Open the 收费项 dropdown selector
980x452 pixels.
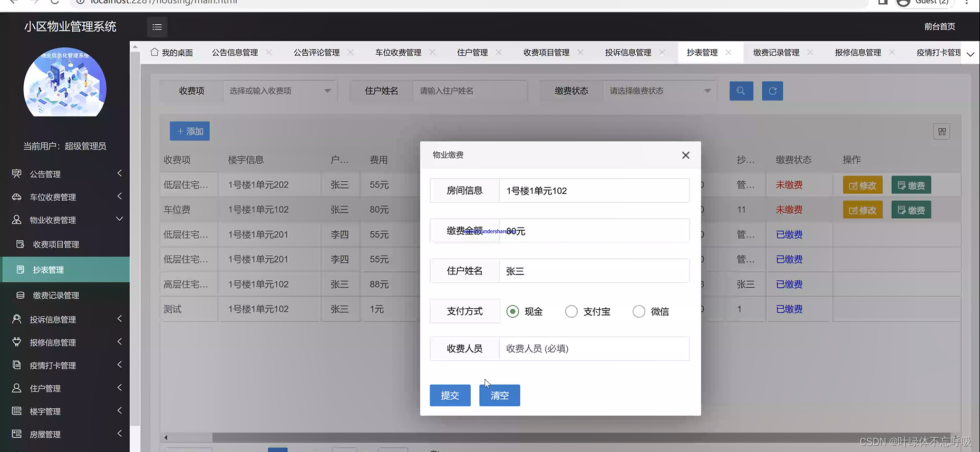pos(280,91)
